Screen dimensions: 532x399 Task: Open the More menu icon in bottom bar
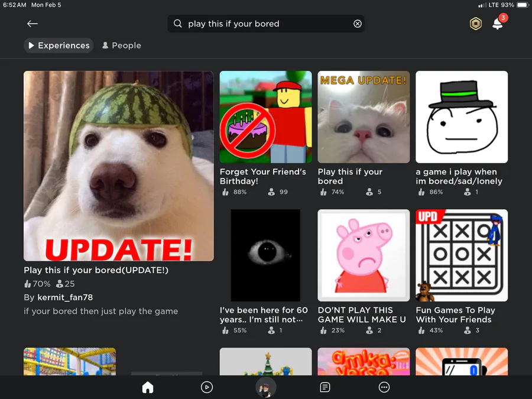point(384,387)
